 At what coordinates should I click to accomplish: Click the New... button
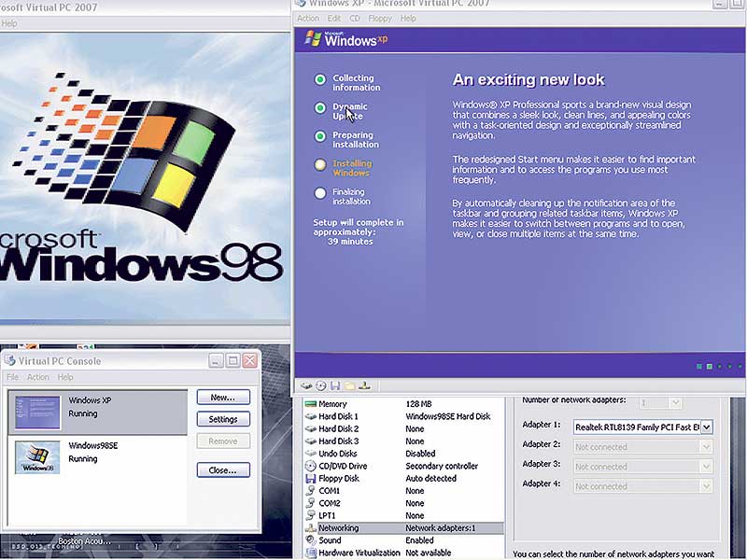click(x=223, y=398)
